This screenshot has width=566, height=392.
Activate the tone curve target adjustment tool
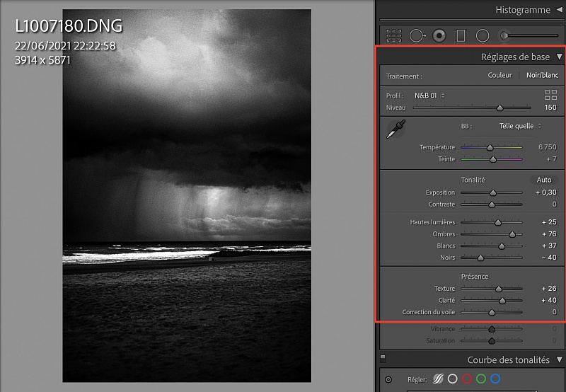click(x=388, y=379)
